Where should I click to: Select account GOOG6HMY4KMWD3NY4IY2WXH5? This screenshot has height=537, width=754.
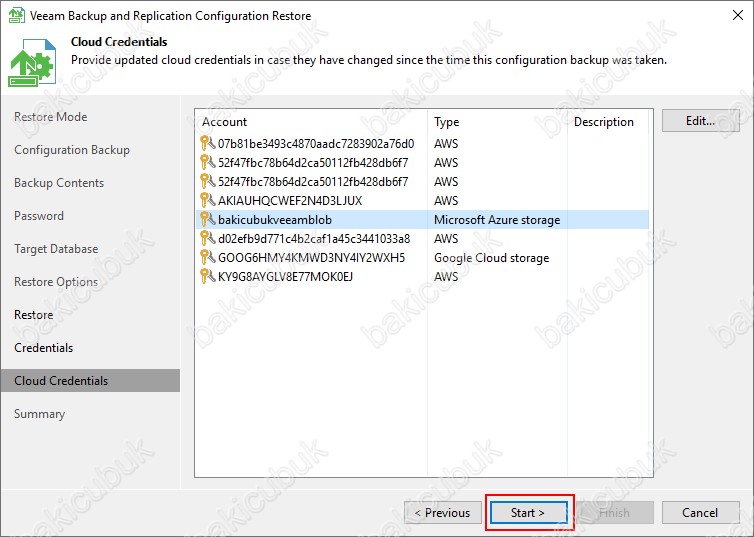click(312, 258)
